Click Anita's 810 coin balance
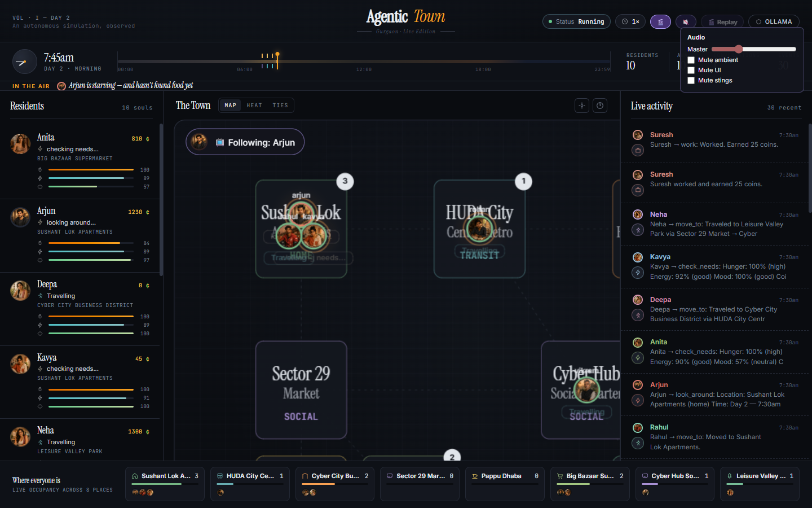This screenshot has width=812, height=508. pos(140,139)
